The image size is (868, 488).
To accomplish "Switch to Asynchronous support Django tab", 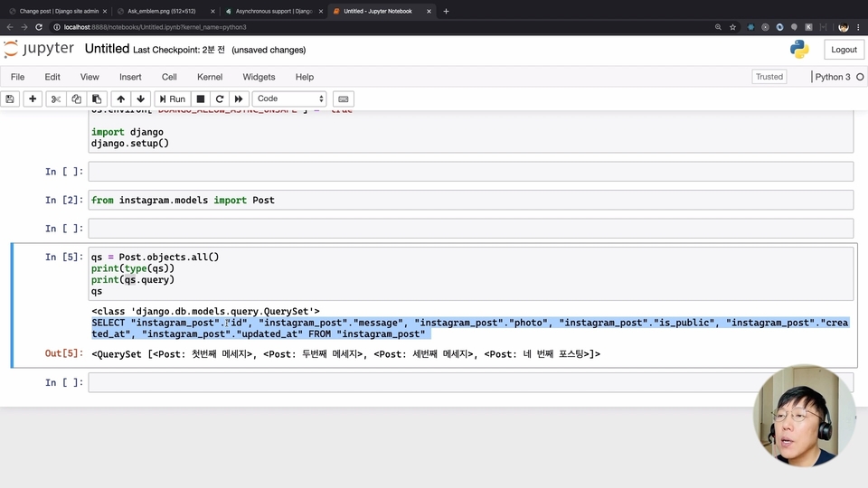I will pyautogui.click(x=273, y=11).
